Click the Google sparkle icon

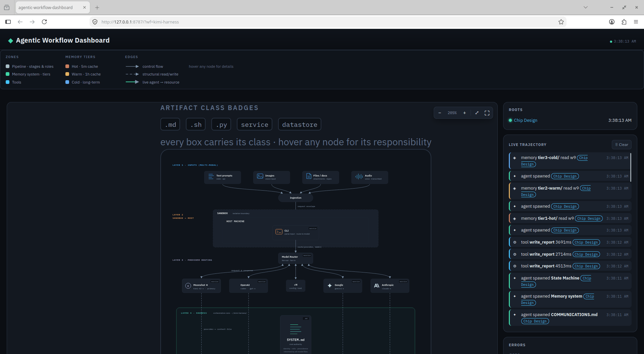(x=330, y=286)
